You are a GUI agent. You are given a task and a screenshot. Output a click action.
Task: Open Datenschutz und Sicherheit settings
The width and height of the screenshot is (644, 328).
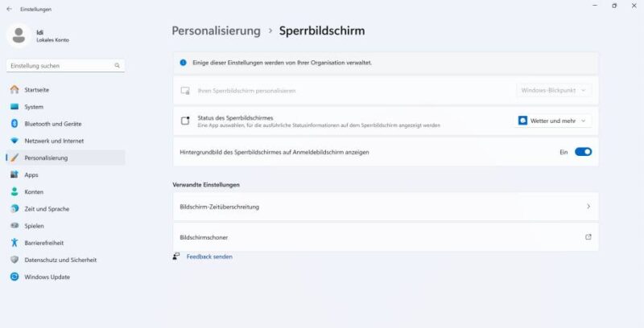[x=60, y=260]
